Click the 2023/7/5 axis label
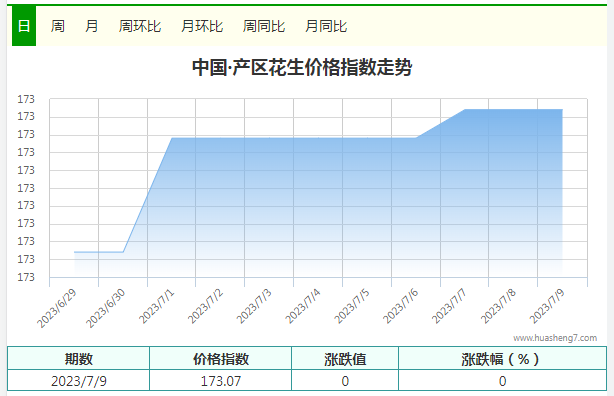 click(352, 307)
